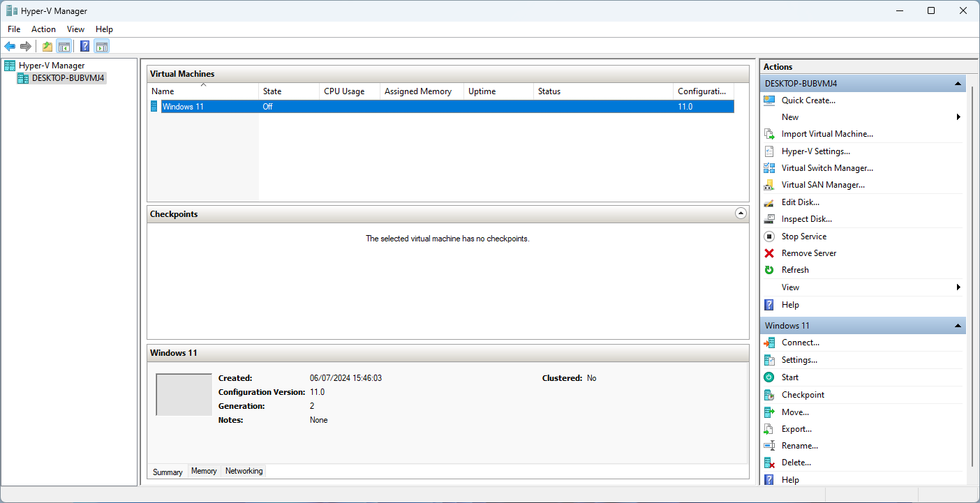This screenshot has width=980, height=503.
Task: Sort virtual machines by the State column
Action: (272, 91)
